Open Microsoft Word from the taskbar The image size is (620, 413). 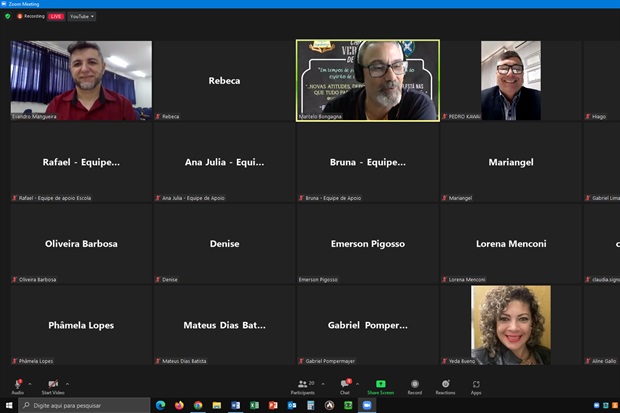[x=235, y=405]
